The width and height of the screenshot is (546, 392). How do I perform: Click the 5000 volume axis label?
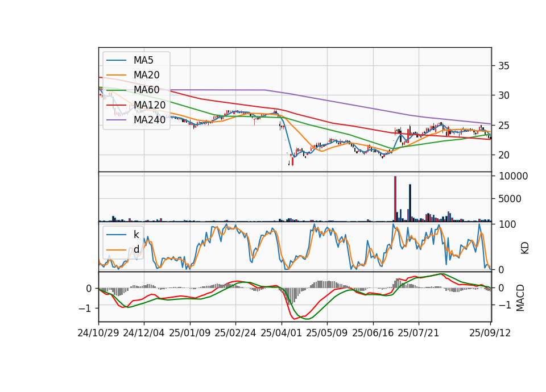(x=510, y=199)
